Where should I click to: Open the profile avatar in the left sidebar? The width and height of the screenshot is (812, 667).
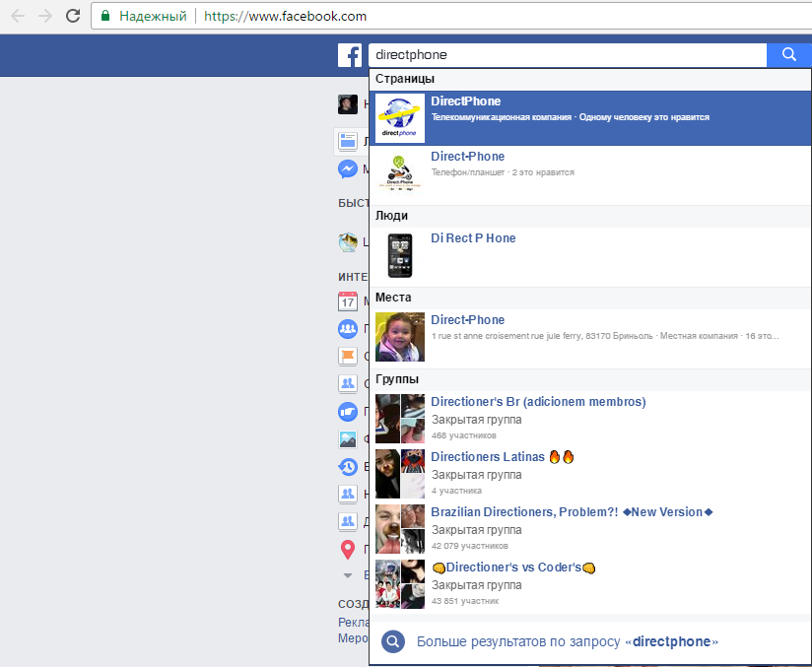[348, 104]
